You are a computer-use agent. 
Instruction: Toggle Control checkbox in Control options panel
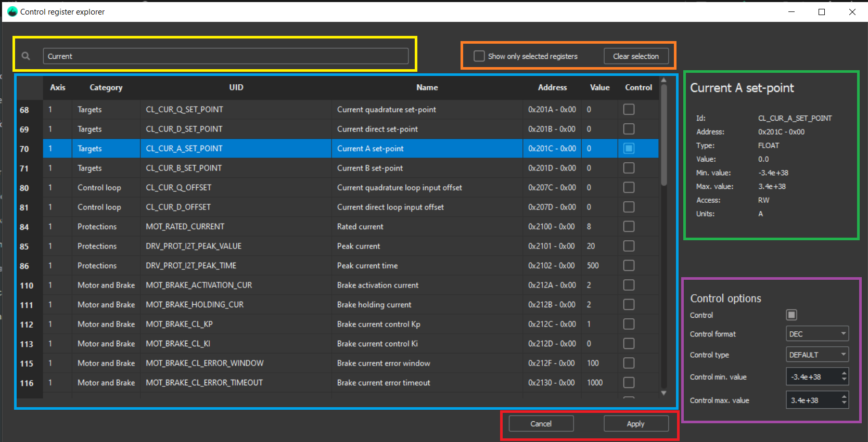click(x=791, y=315)
